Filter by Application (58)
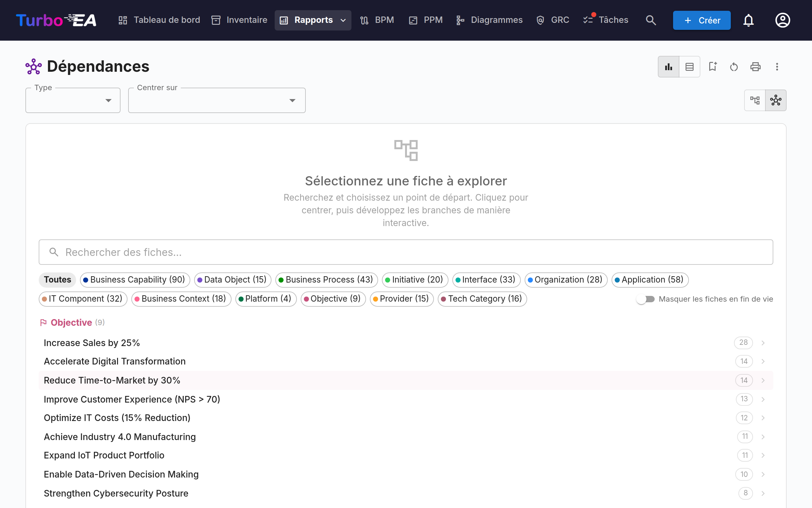 coord(650,280)
